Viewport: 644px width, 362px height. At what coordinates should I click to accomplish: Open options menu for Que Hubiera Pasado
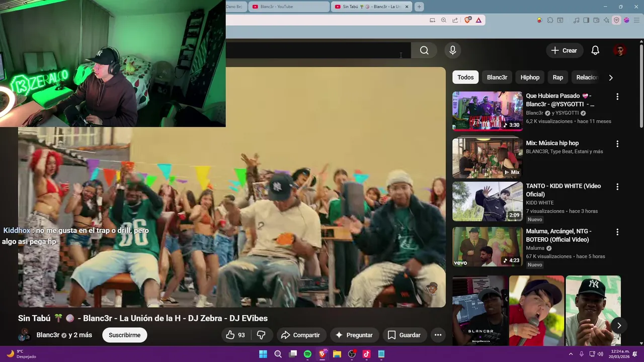[617, 97]
